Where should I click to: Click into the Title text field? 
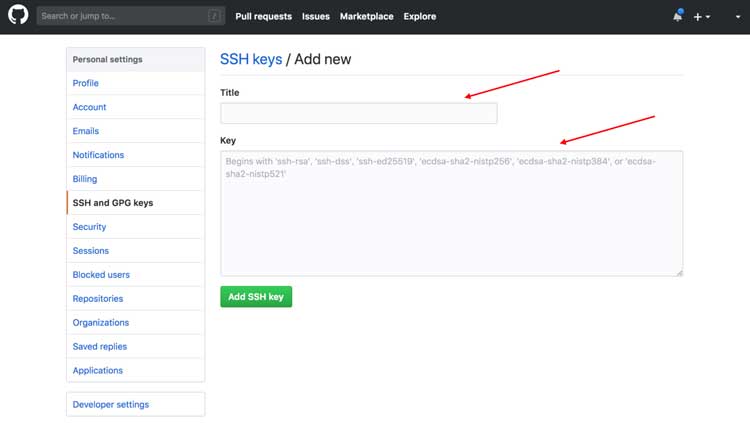coord(359,113)
